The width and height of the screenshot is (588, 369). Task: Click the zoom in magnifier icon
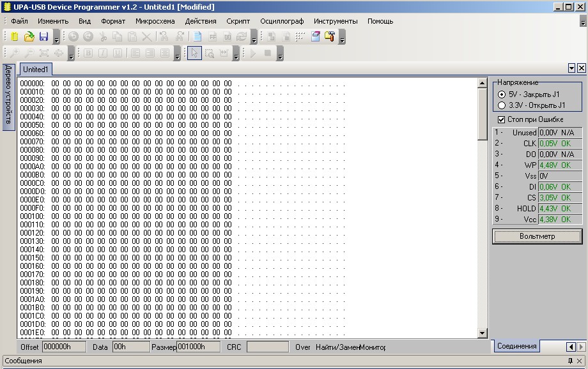coord(15,53)
